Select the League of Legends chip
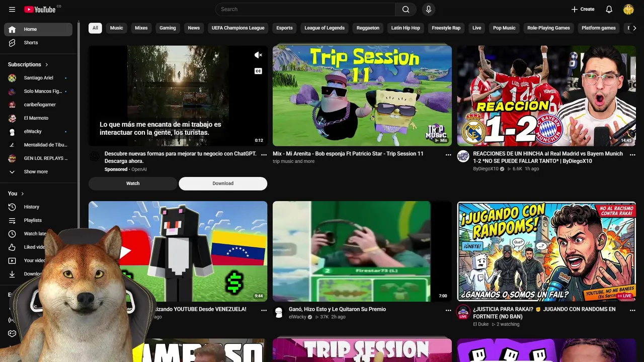This screenshot has width=644, height=362. [x=325, y=28]
